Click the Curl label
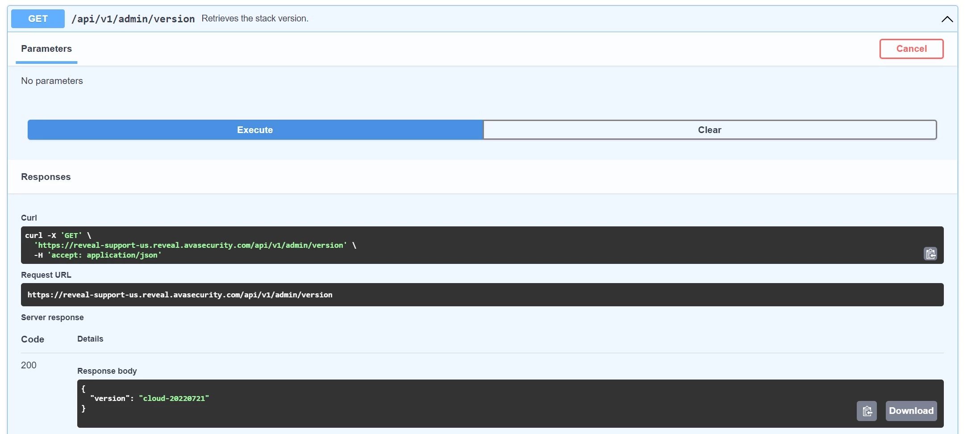Image resolution: width=980 pixels, height=434 pixels. [x=29, y=218]
